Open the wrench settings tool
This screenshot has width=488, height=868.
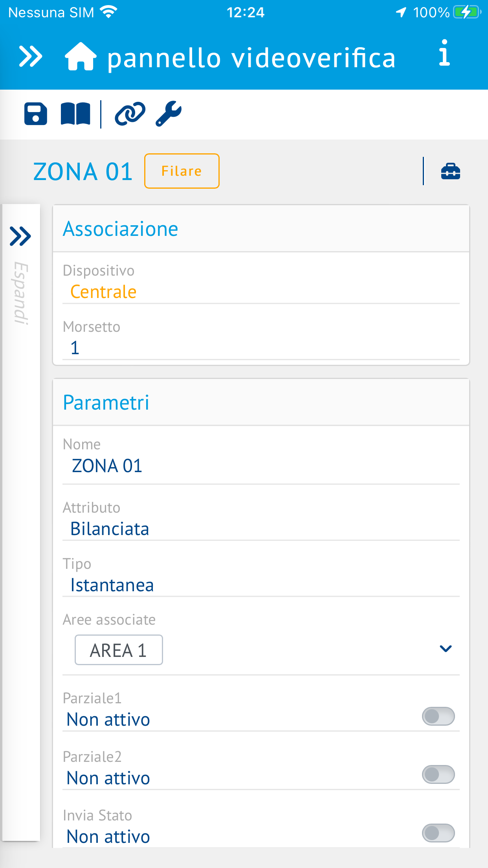click(x=169, y=114)
